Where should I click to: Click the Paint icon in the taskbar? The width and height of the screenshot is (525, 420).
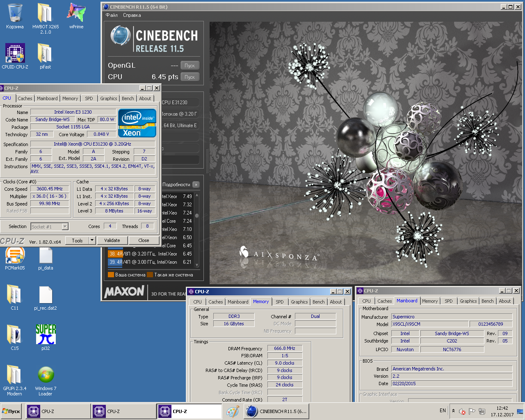point(233,411)
